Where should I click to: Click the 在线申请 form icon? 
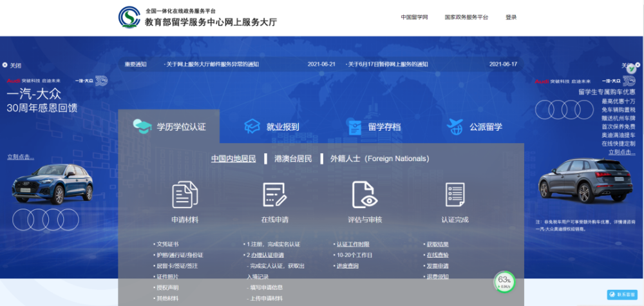point(274,194)
